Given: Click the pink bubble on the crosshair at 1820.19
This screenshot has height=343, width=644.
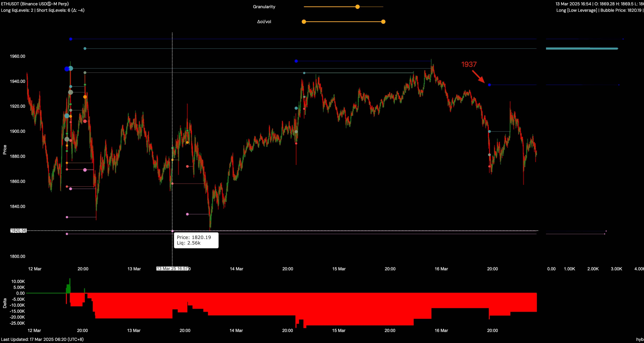Looking at the screenshot, I should coord(173,231).
